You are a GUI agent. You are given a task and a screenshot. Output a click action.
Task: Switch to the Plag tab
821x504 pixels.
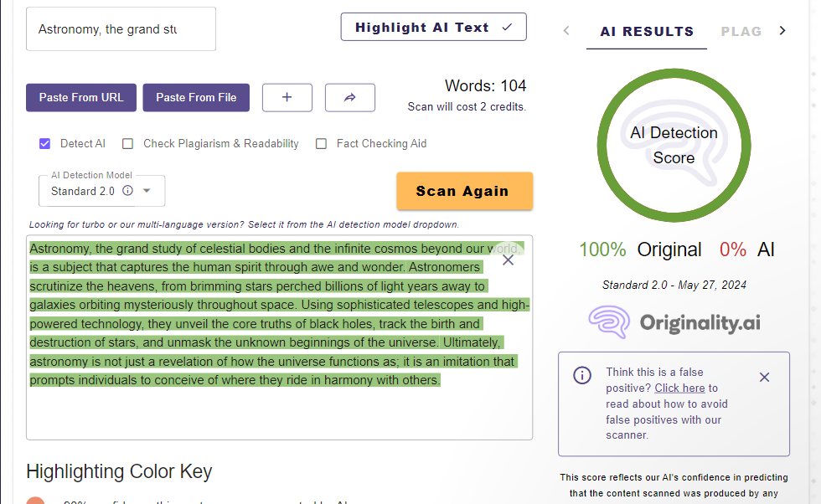(741, 32)
